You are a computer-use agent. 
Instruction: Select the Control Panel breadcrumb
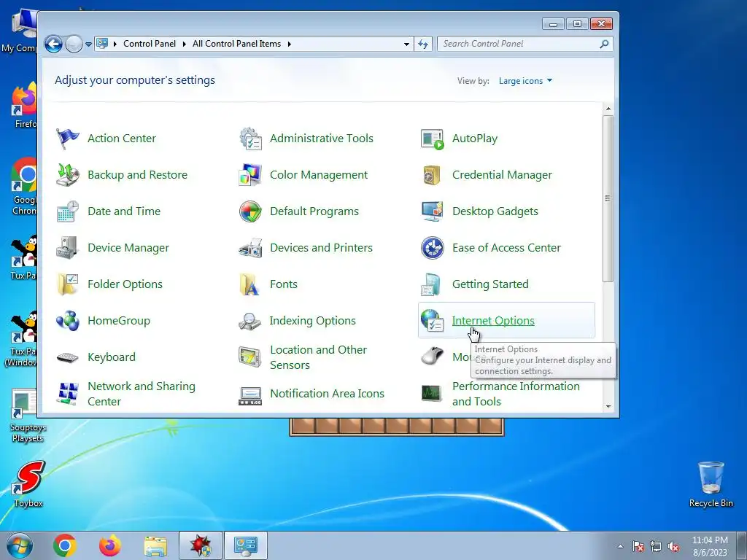coord(150,44)
